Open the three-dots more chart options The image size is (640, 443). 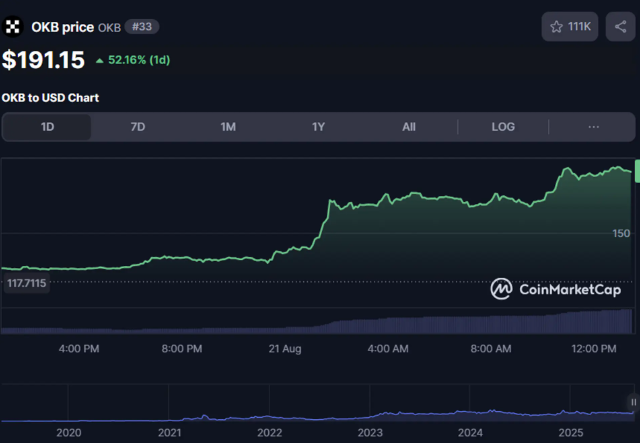(593, 127)
